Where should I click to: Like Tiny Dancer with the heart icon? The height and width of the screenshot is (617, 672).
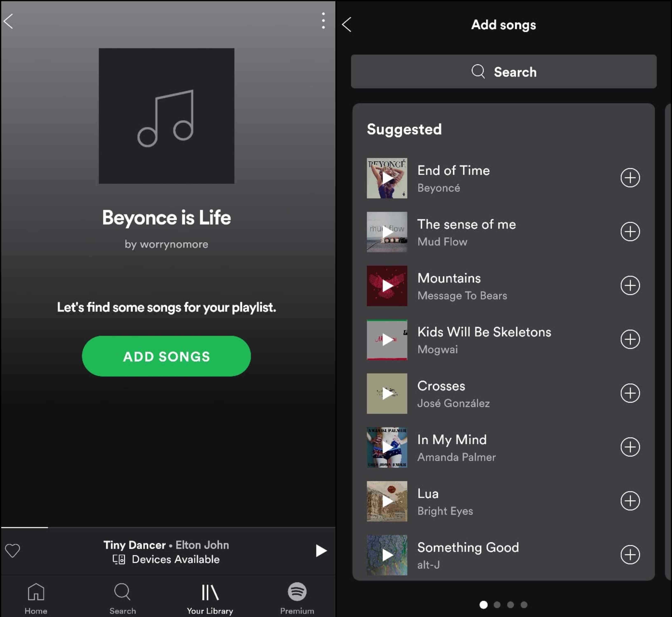pyautogui.click(x=13, y=550)
